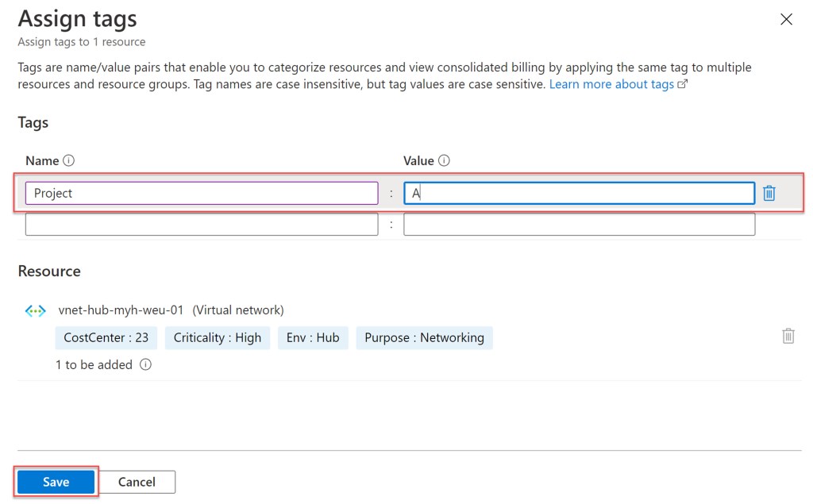
Task: Delete the Project tag row with trash icon
Action: pyautogui.click(x=769, y=194)
